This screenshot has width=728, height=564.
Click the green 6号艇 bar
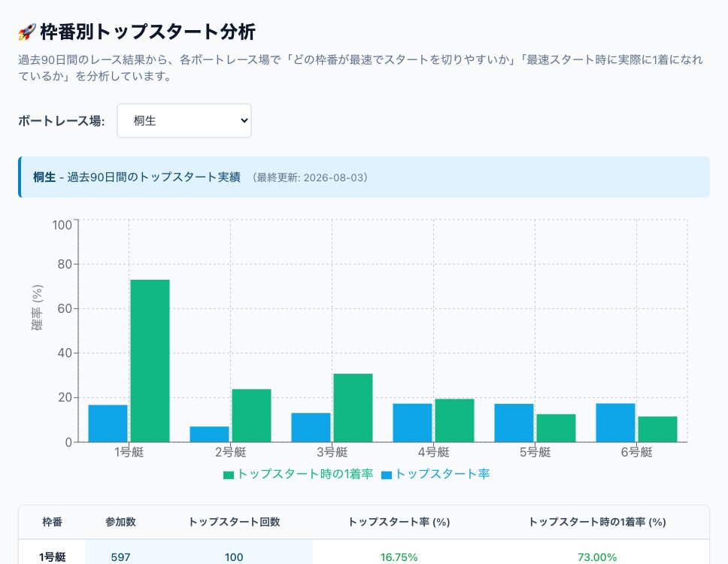[x=657, y=429]
